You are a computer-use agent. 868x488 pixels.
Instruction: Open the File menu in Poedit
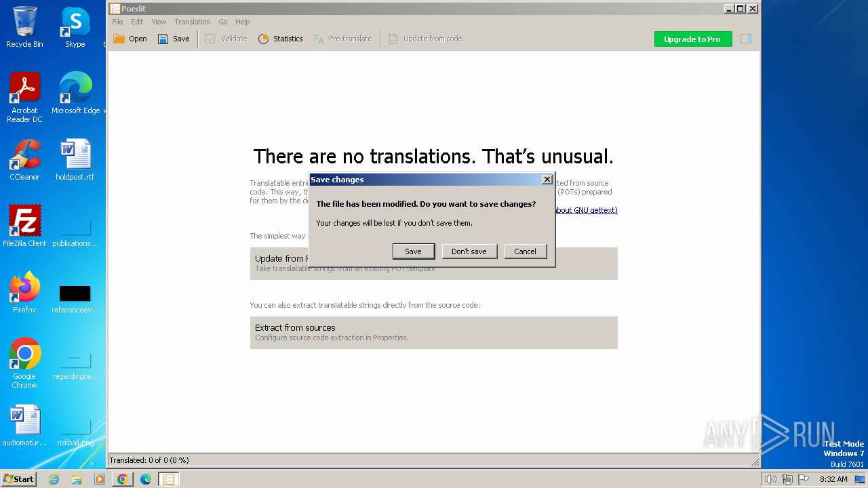tap(117, 22)
